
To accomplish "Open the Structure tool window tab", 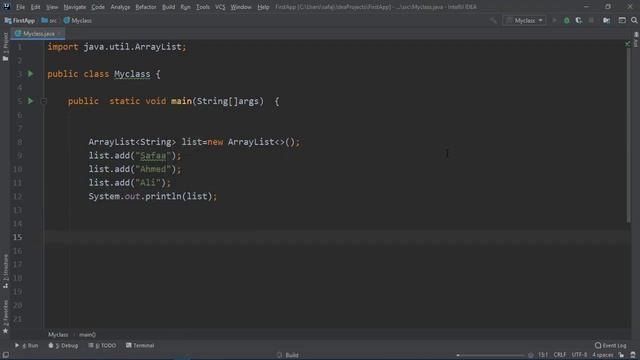I will click(x=5, y=271).
